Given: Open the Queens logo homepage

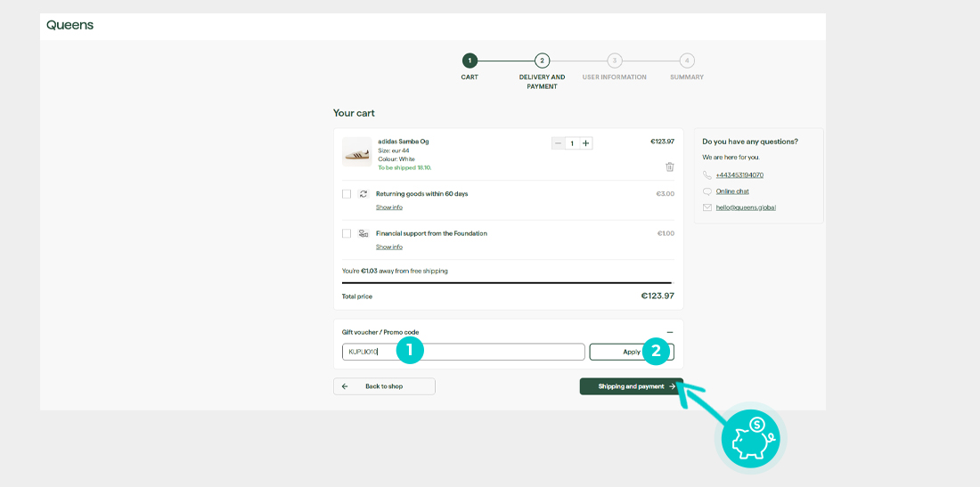Looking at the screenshot, I should tap(69, 25).
